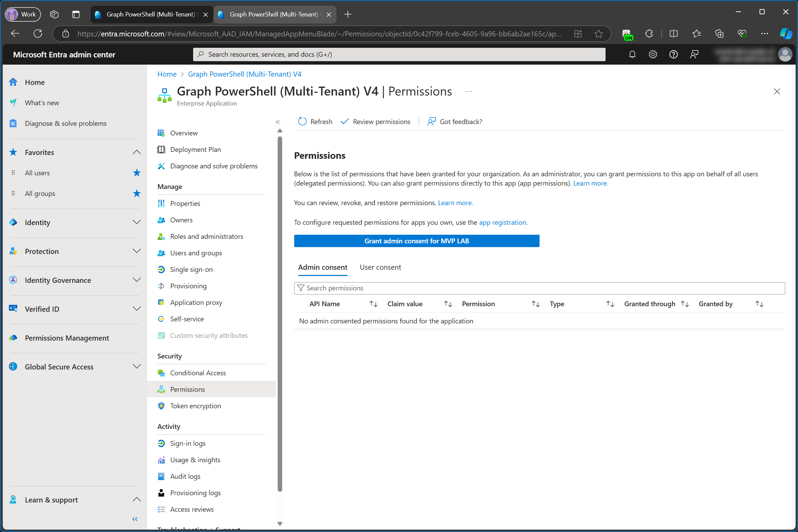This screenshot has height=532, width=798.
Task: Open account profile avatar
Action: coord(785,54)
